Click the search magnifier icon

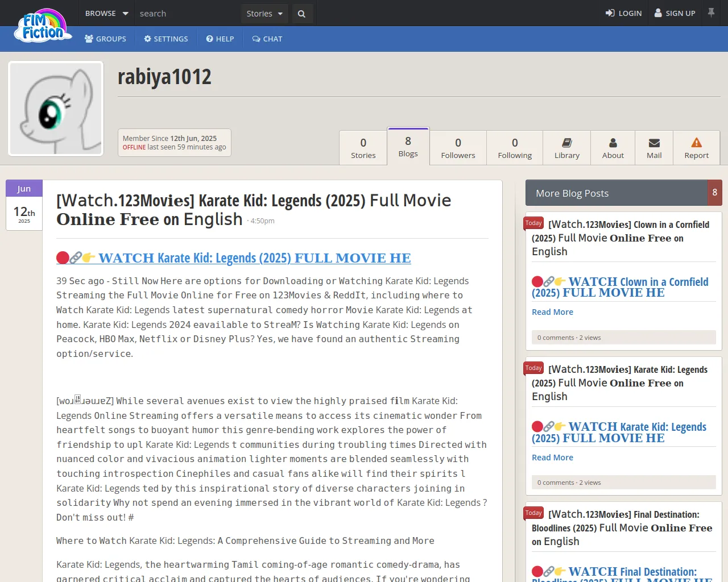tap(301, 14)
